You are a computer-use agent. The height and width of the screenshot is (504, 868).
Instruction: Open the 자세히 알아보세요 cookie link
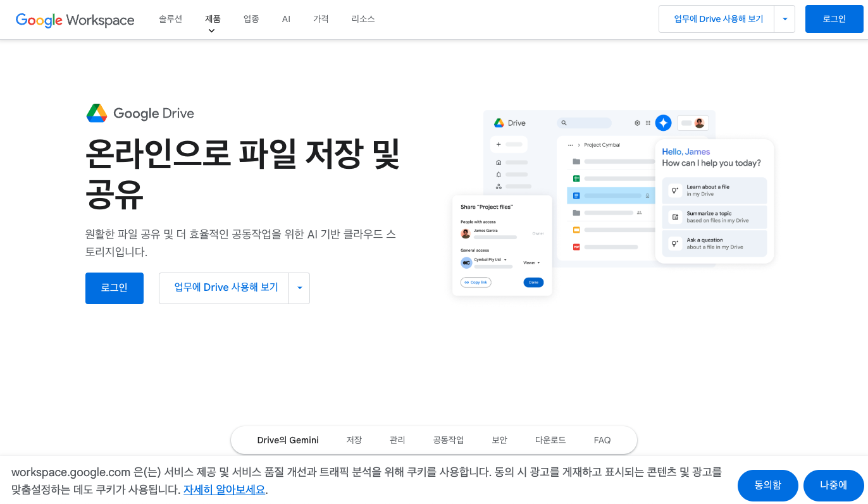[224, 489]
